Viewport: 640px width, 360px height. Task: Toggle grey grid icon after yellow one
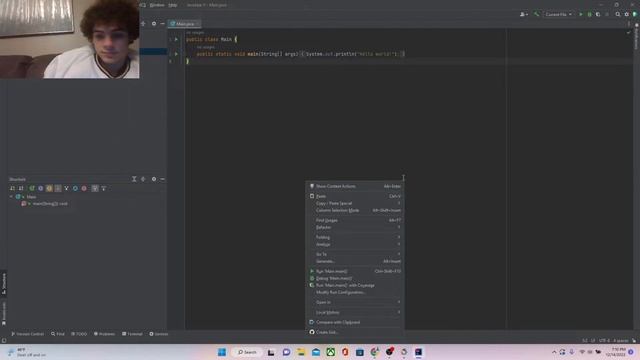tap(58, 188)
